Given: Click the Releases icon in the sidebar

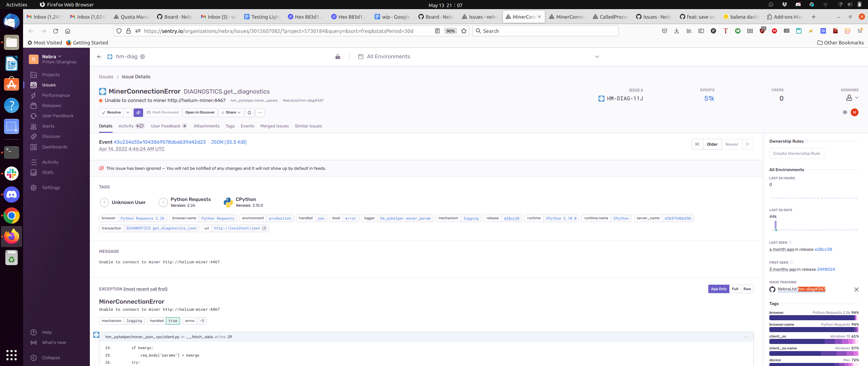Looking at the screenshot, I should pyautogui.click(x=34, y=105).
